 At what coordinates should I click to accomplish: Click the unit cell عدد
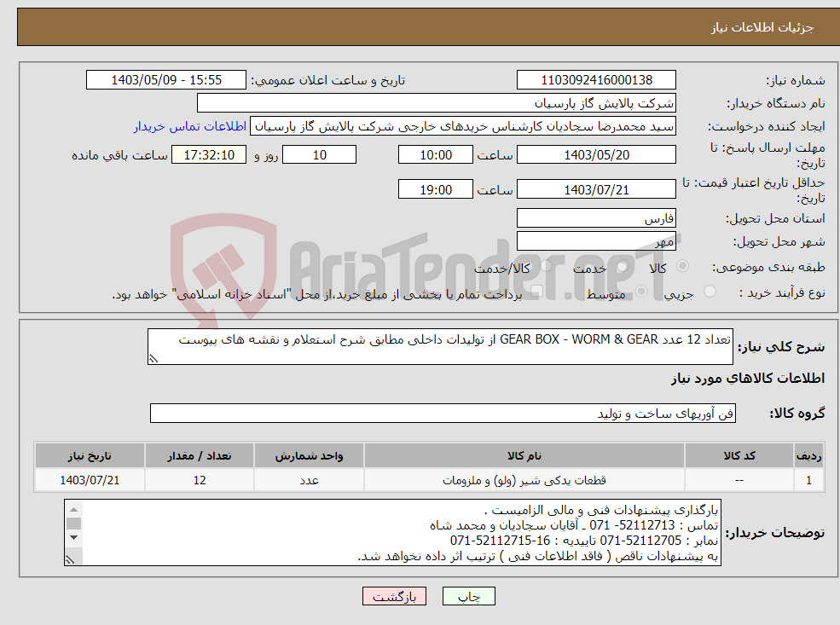point(309,480)
